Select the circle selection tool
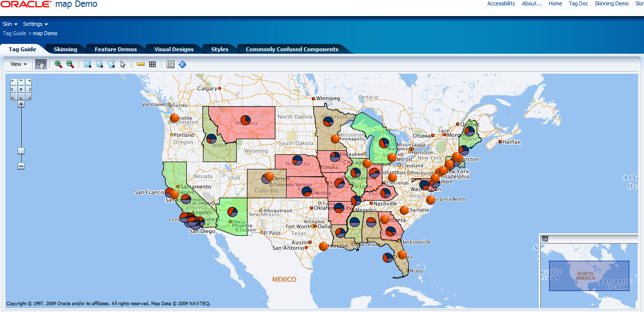 tap(99, 64)
